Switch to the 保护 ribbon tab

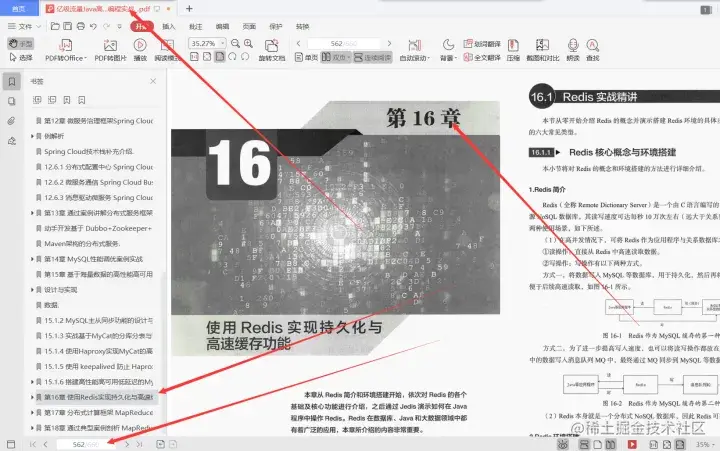276,27
